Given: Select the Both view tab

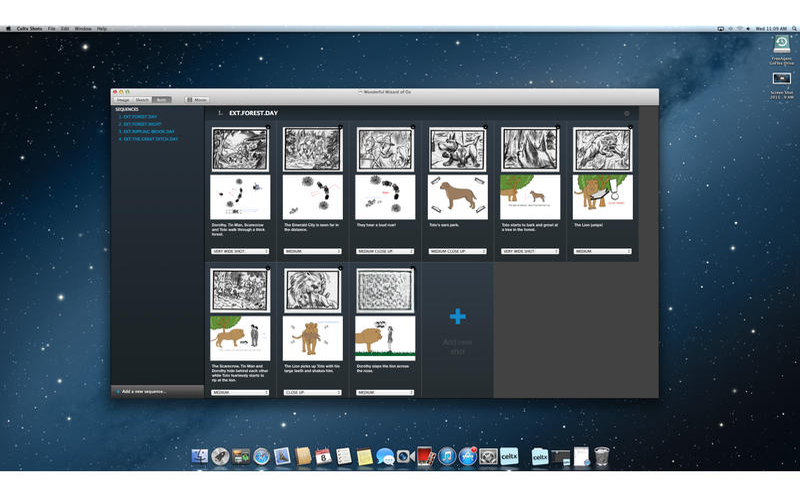Looking at the screenshot, I should click(x=161, y=100).
